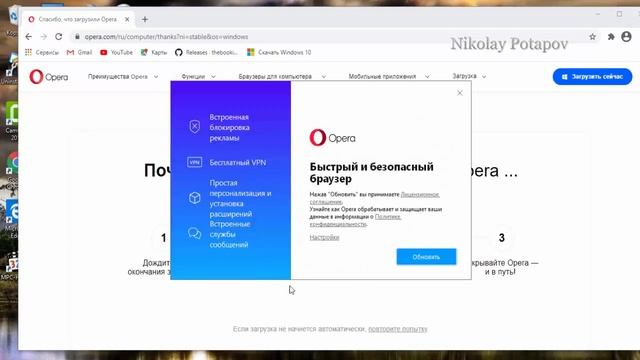Viewport: 640px width, 360px height.
Task: Go back using the browser back arrow
Action: (x=29, y=37)
